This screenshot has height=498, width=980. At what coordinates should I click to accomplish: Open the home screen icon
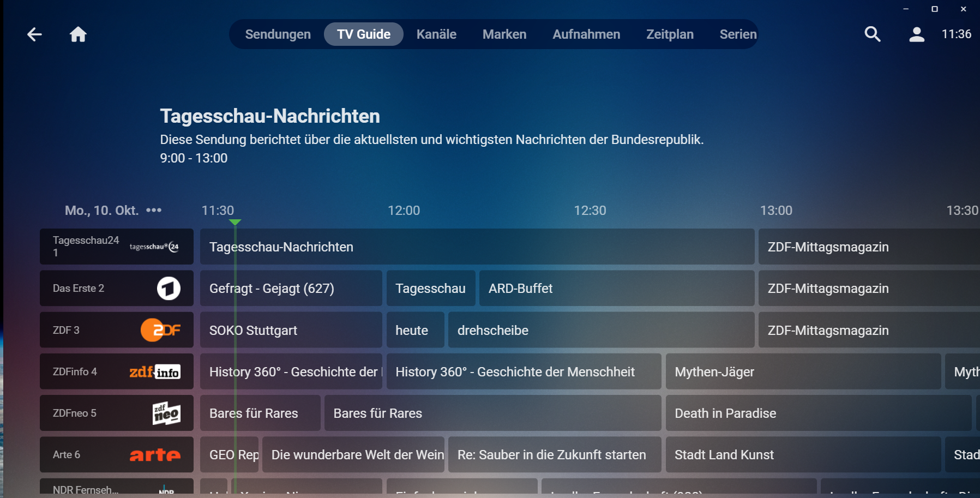[x=78, y=34]
